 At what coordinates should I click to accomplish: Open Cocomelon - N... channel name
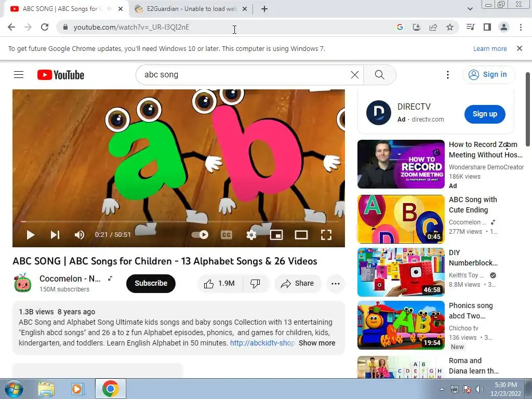pyautogui.click(x=70, y=278)
